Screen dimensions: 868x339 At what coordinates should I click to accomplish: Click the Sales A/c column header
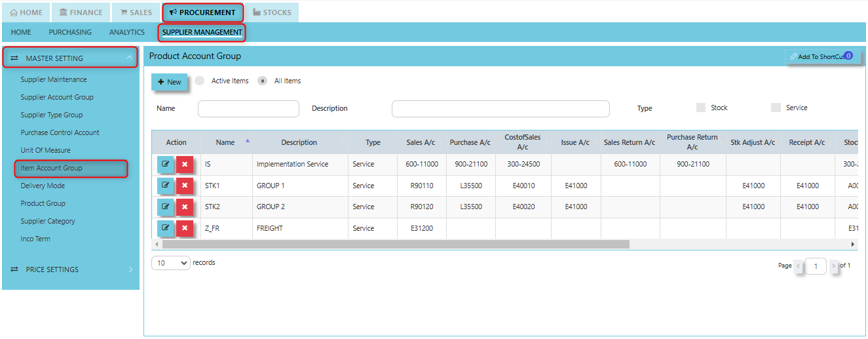[x=422, y=142]
